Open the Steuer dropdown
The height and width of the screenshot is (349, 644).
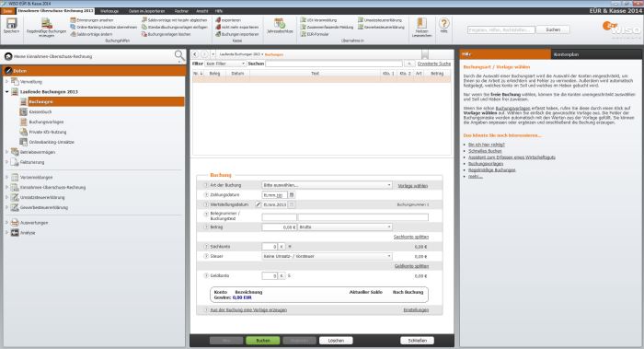[327, 256]
